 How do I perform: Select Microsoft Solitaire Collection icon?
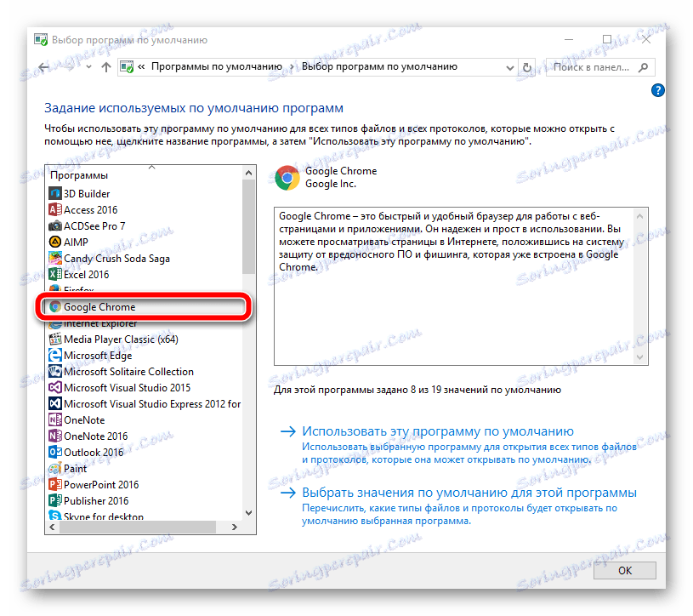click(54, 372)
